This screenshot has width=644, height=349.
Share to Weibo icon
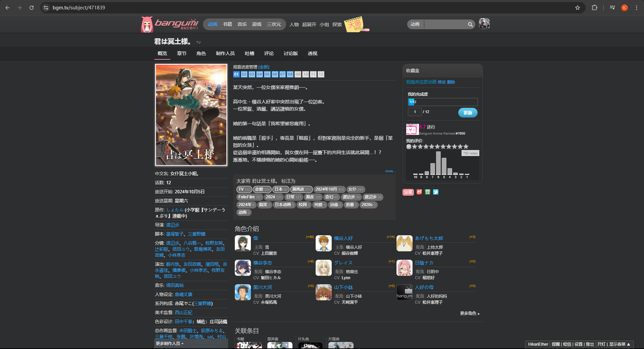click(419, 192)
